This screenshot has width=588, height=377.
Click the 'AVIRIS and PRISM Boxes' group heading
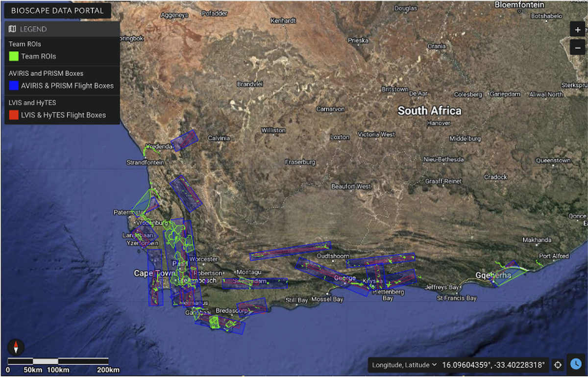46,74
